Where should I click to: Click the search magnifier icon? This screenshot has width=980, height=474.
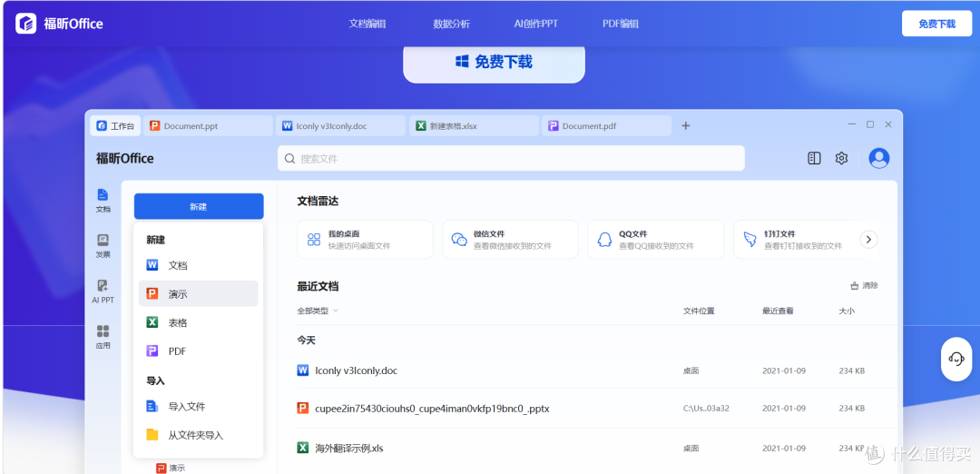tap(289, 159)
